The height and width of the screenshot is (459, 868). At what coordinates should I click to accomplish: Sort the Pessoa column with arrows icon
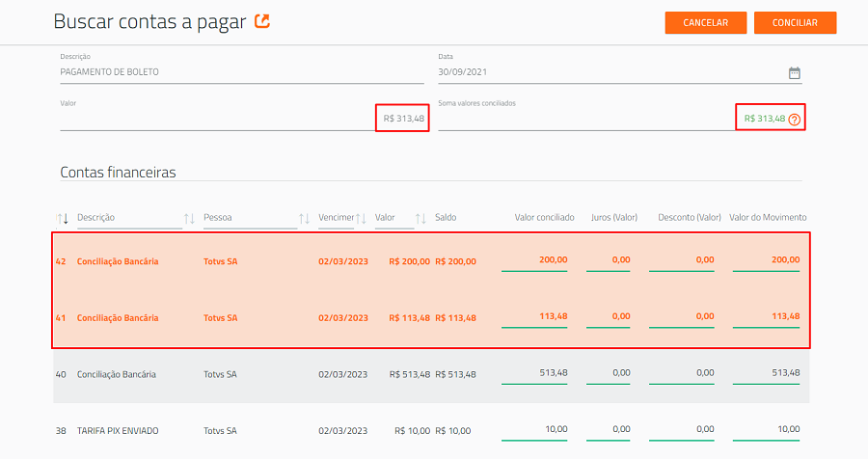(304, 218)
